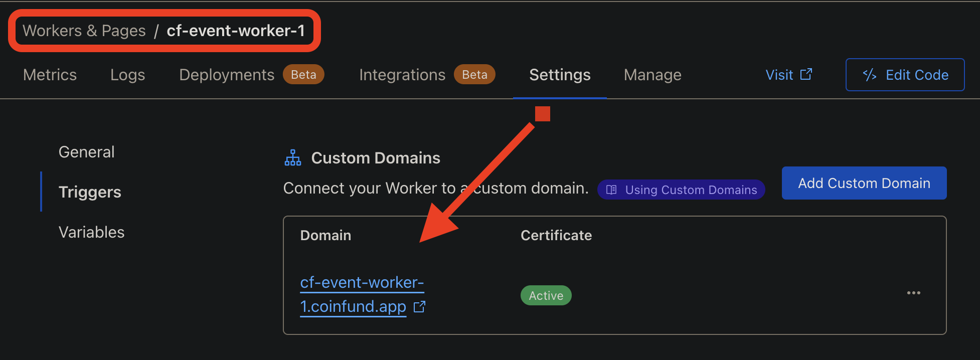This screenshot has height=360, width=980.
Task: Click the external link icon next to coinfund.app
Action: click(x=419, y=307)
